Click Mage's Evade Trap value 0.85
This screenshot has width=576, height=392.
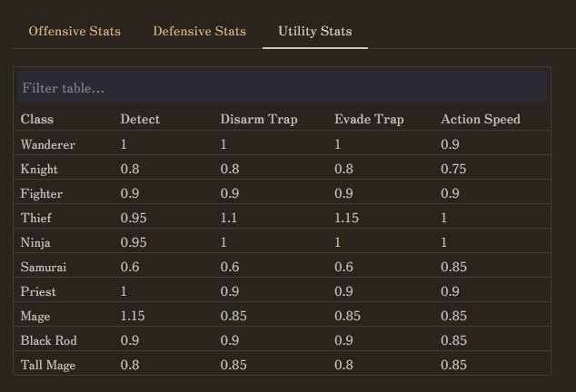pos(347,316)
